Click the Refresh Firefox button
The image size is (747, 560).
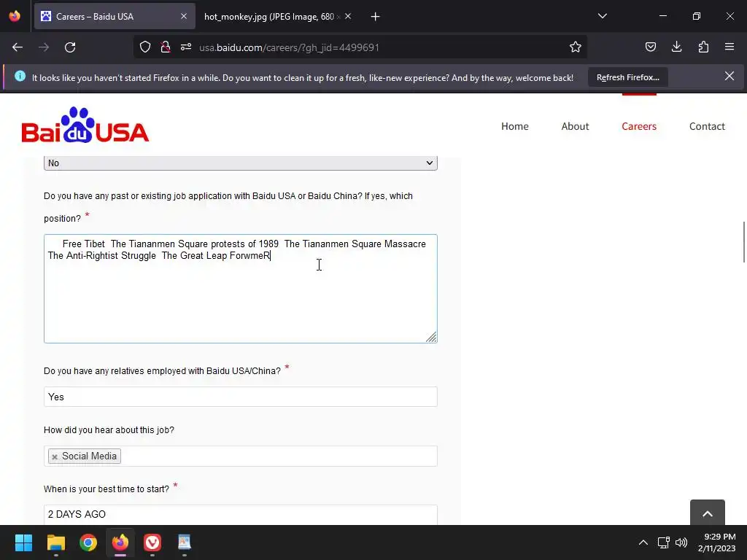(x=628, y=77)
